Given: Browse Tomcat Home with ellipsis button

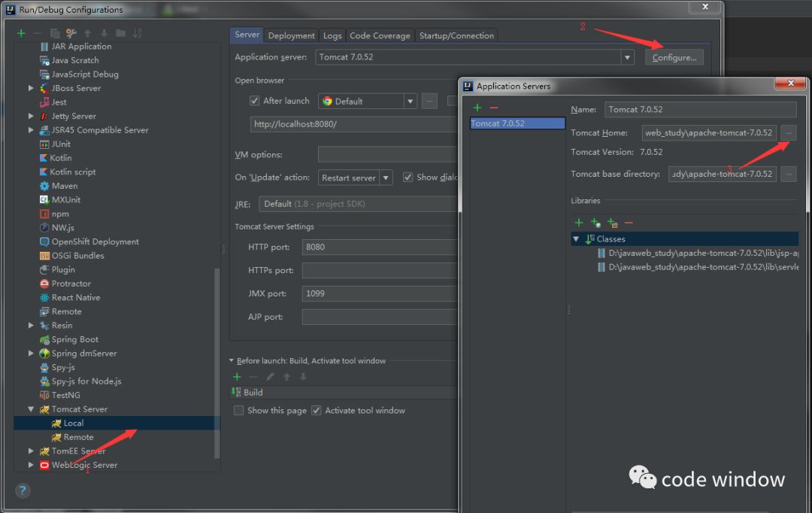Looking at the screenshot, I should pyautogui.click(x=789, y=132).
